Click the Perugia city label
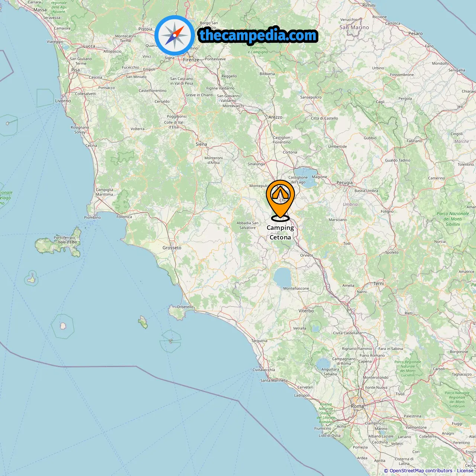The width and height of the screenshot is (476, 476). tap(344, 183)
